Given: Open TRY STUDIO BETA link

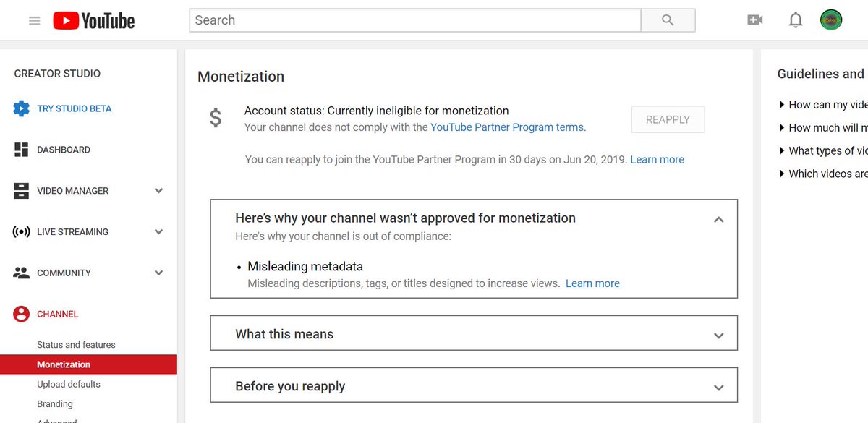Looking at the screenshot, I should click(x=75, y=108).
